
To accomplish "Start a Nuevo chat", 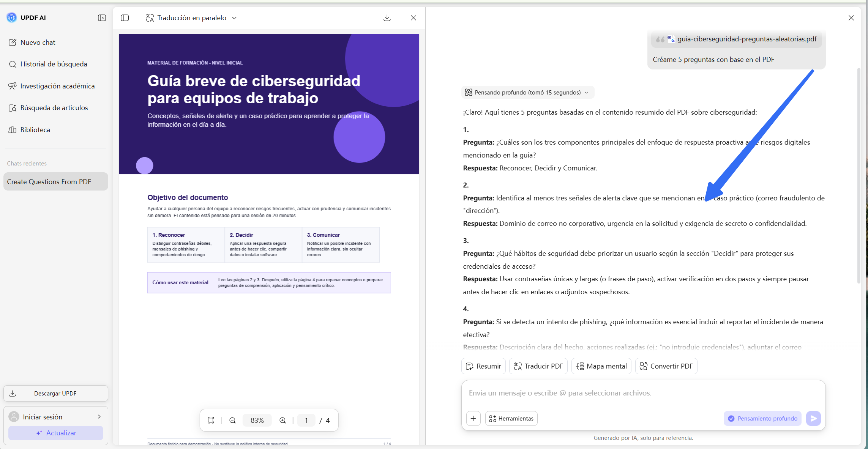I will coord(56,43).
